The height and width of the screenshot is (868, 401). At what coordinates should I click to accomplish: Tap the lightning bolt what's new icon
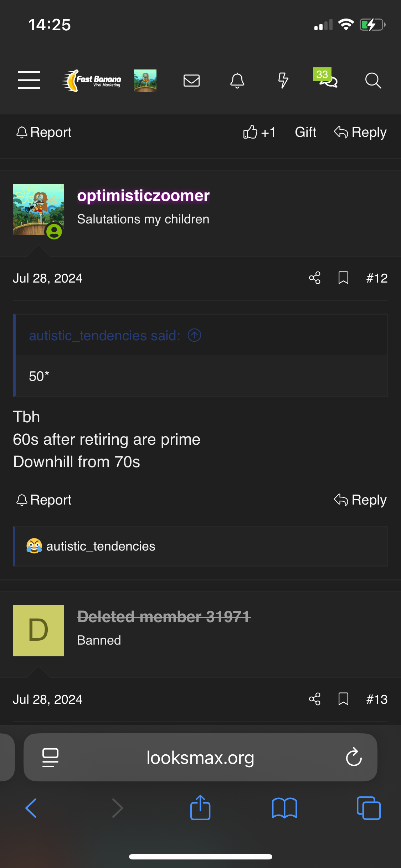click(x=283, y=81)
